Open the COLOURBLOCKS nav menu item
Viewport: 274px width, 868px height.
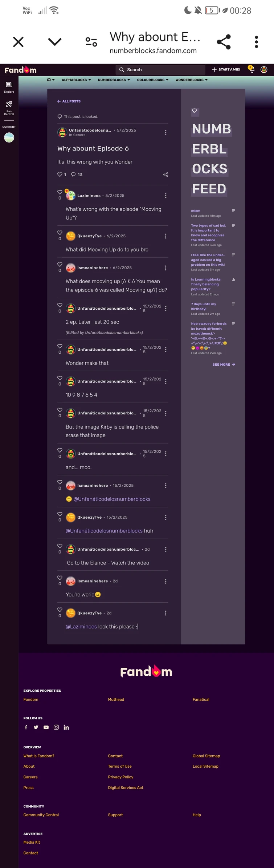153,80
